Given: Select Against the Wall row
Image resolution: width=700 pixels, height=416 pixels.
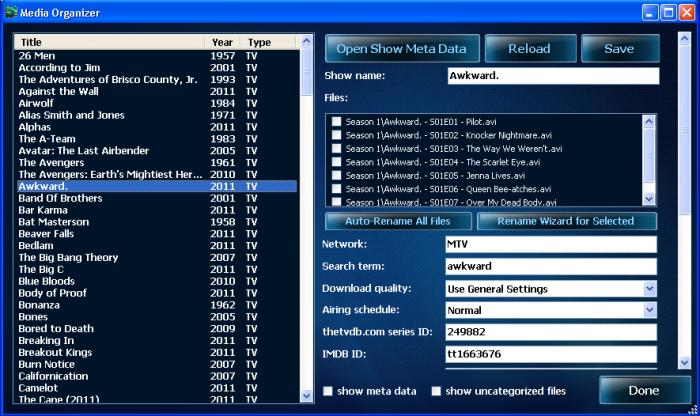Looking at the screenshot, I should (157, 92).
